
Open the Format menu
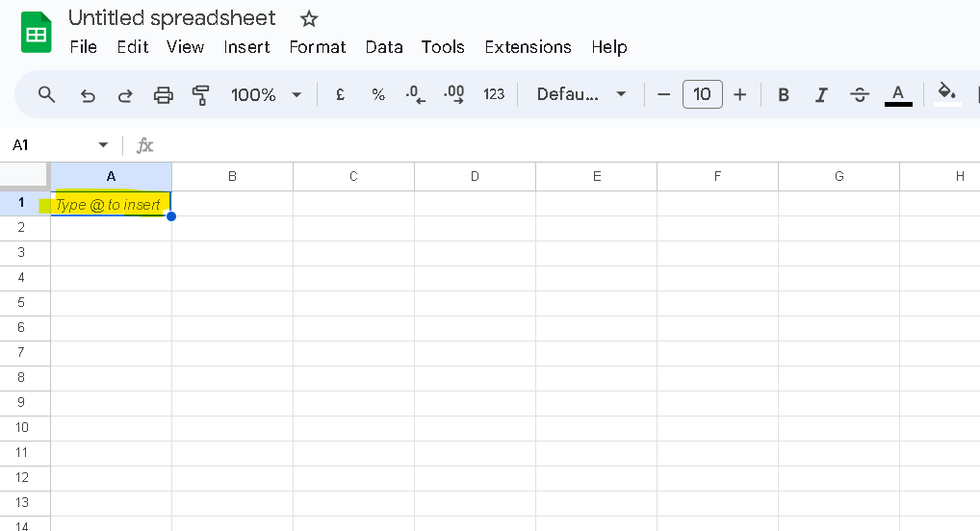click(x=318, y=47)
